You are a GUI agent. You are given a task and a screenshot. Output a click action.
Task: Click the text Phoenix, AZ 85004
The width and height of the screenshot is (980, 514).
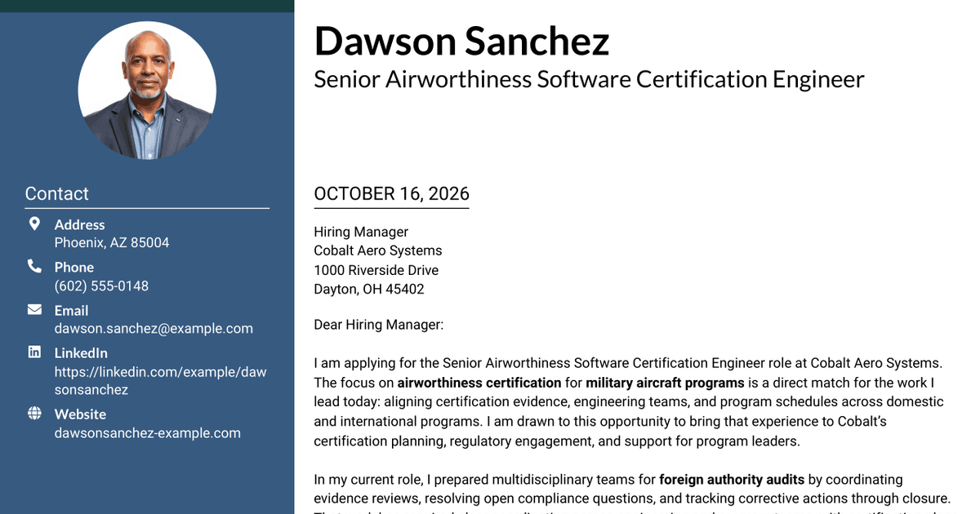click(112, 242)
